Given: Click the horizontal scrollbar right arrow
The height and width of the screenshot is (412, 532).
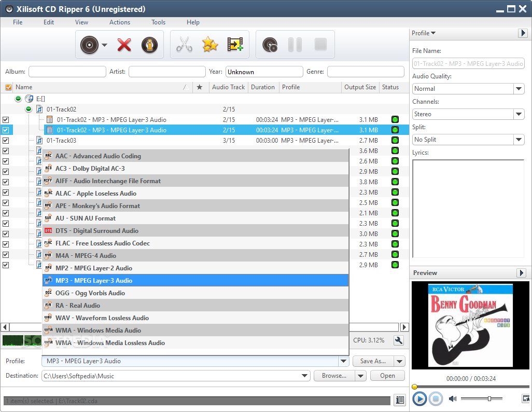Looking at the screenshot, I should [404, 327].
